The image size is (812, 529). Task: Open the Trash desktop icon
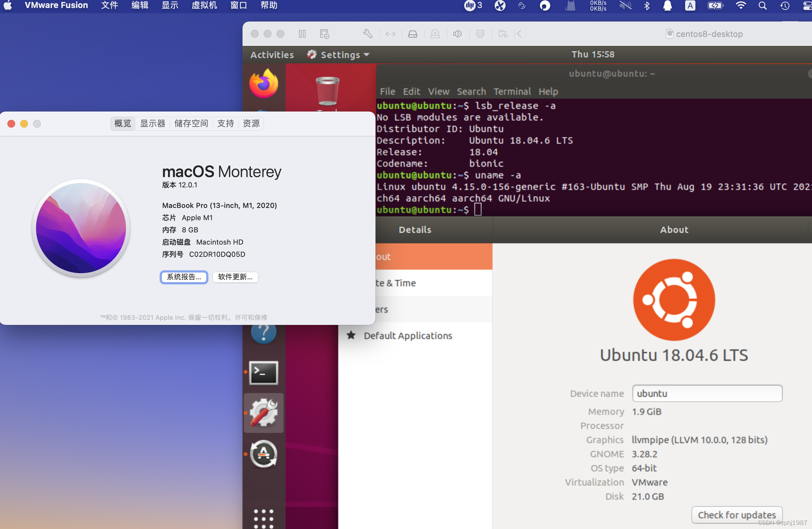point(327,91)
